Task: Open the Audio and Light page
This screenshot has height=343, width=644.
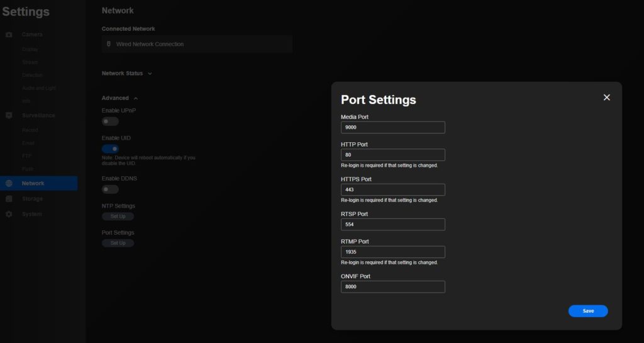Action: point(39,88)
